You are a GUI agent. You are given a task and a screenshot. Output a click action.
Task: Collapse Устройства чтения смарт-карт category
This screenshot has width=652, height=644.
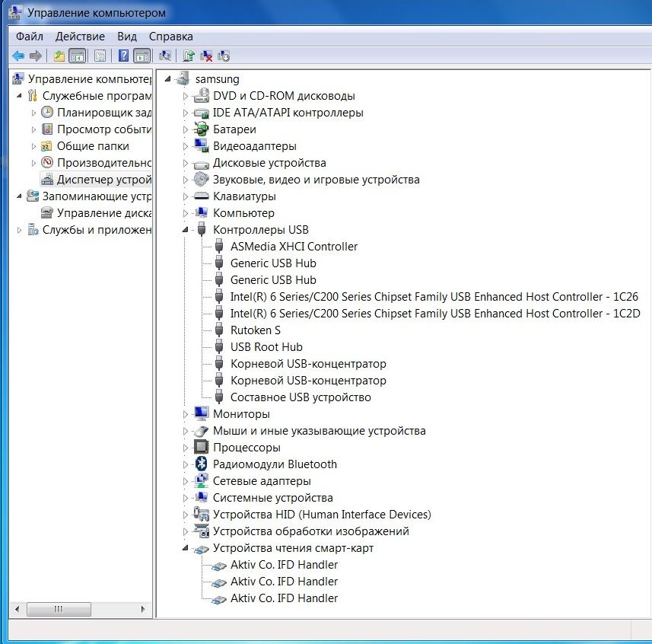[x=185, y=548]
